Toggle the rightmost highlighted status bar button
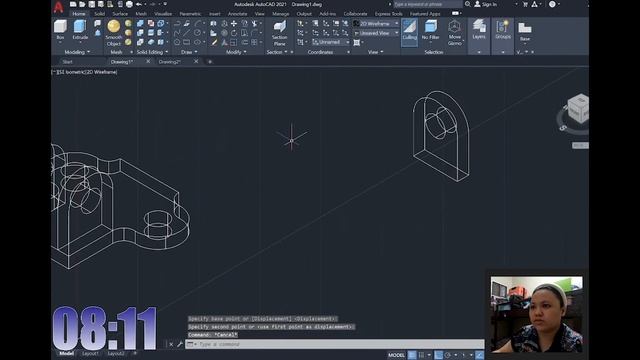640x360 pixels. 480,355
